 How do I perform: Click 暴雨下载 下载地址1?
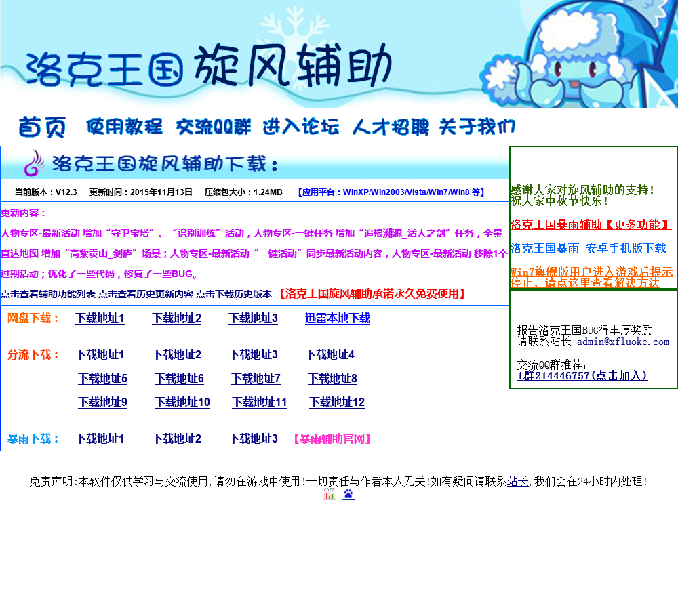(100, 438)
